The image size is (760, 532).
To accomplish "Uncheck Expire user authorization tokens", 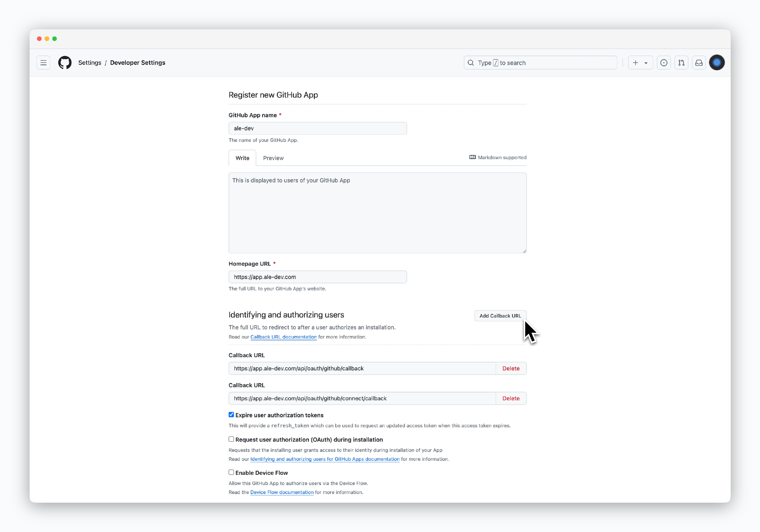I will point(231,415).
